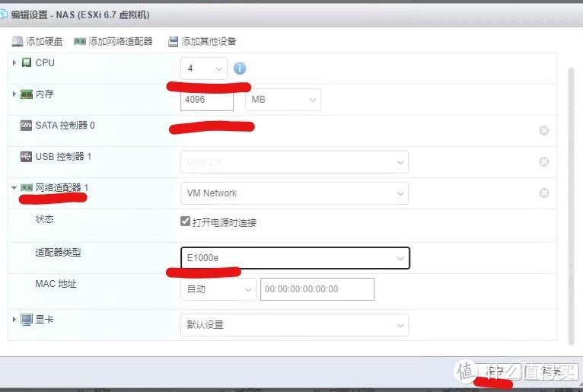The image size is (583, 392).
Task: Click the adapter type (适配器类型) label
Action: (58, 253)
